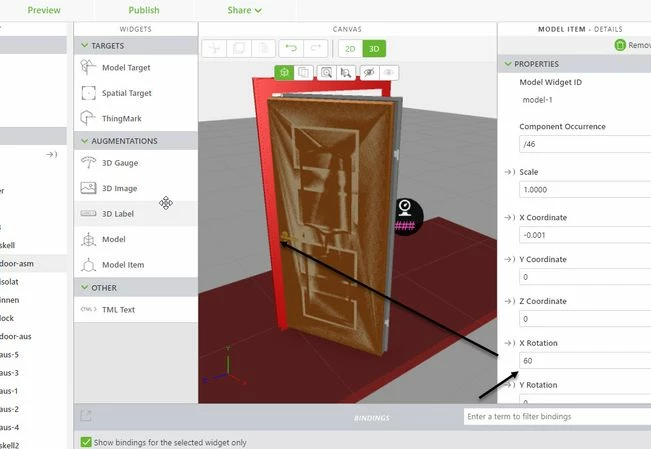Click the filter bindings search field
The image size is (651, 449).
click(x=557, y=416)
